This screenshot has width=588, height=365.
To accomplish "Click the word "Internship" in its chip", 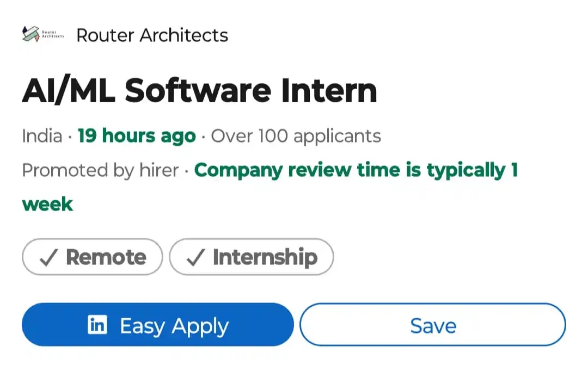I will 265,257.
